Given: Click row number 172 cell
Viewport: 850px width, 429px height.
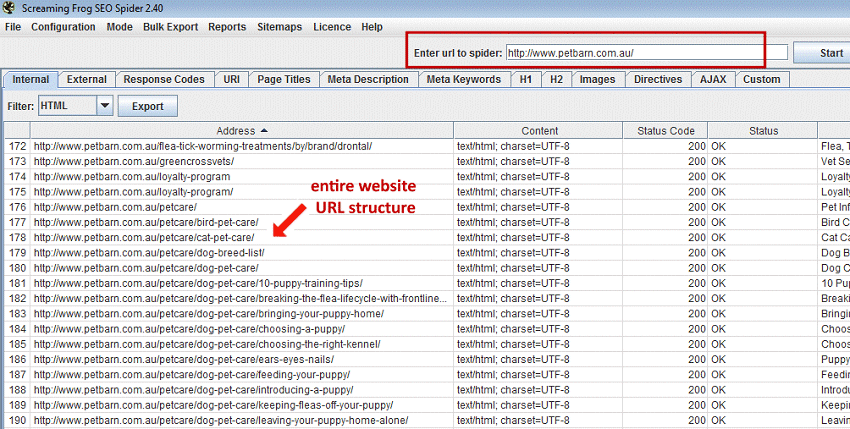Looking at the screenshot, I should point(17,146).
